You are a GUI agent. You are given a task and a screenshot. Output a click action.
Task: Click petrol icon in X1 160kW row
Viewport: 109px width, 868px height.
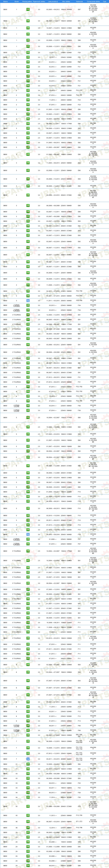(x=28, y=769)
